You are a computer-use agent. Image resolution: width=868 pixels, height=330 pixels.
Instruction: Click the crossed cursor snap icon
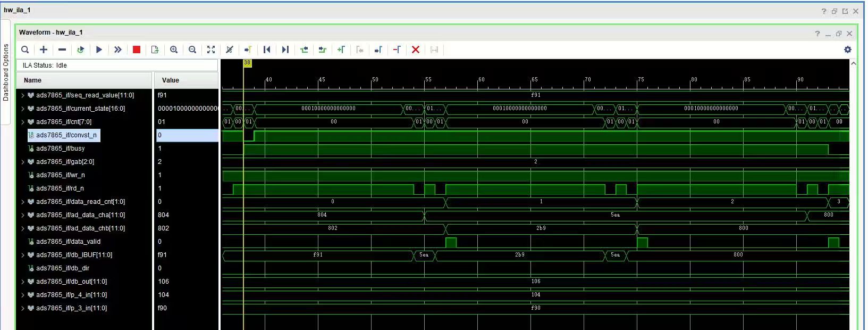(230, 49)
